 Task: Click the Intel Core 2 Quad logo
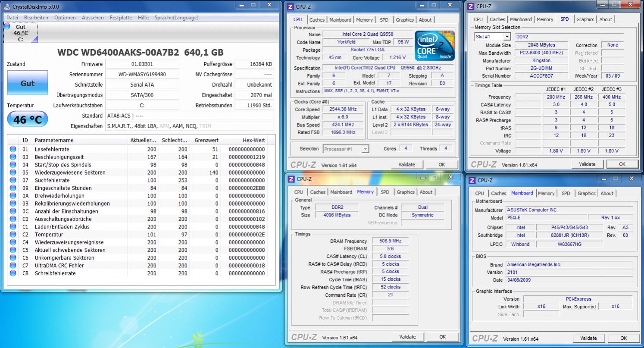[x=435, y=45]
